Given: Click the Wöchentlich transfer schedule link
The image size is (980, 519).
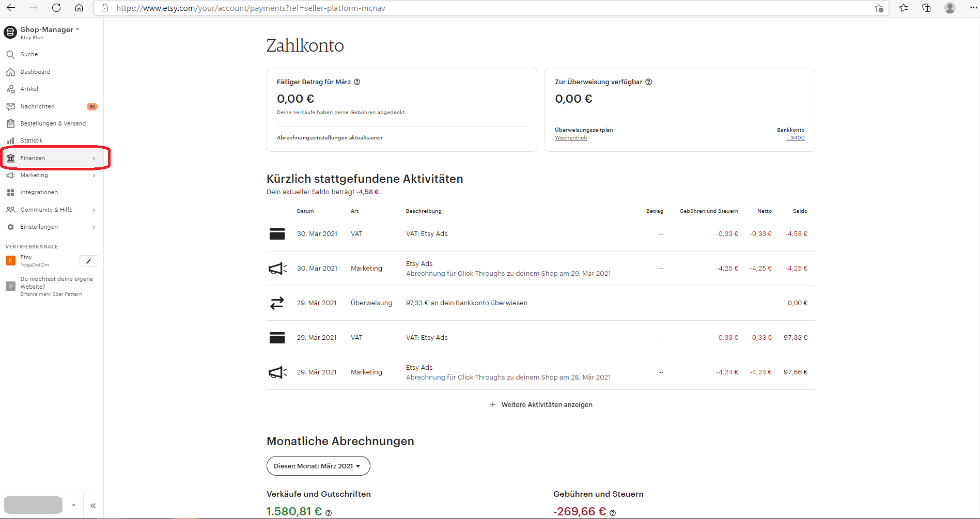Looking at the screenshot, I should click(571, 138).
